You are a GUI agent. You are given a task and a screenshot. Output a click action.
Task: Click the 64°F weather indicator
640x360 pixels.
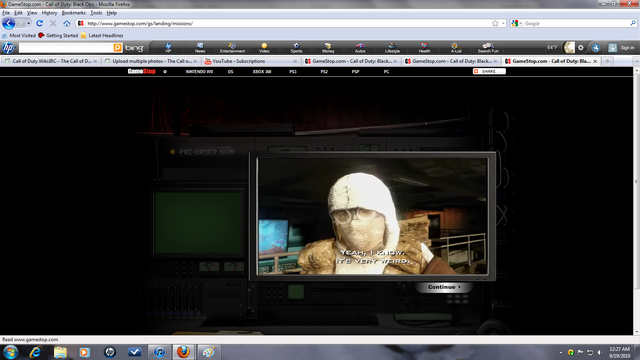point(552,48)
